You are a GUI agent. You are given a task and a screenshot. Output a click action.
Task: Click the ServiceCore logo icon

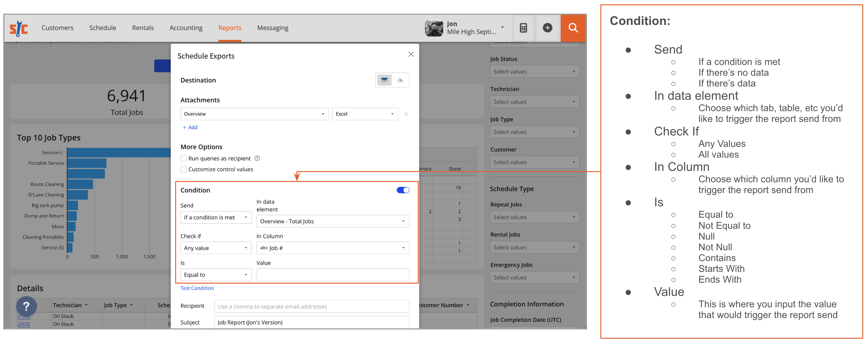(18, 28)
